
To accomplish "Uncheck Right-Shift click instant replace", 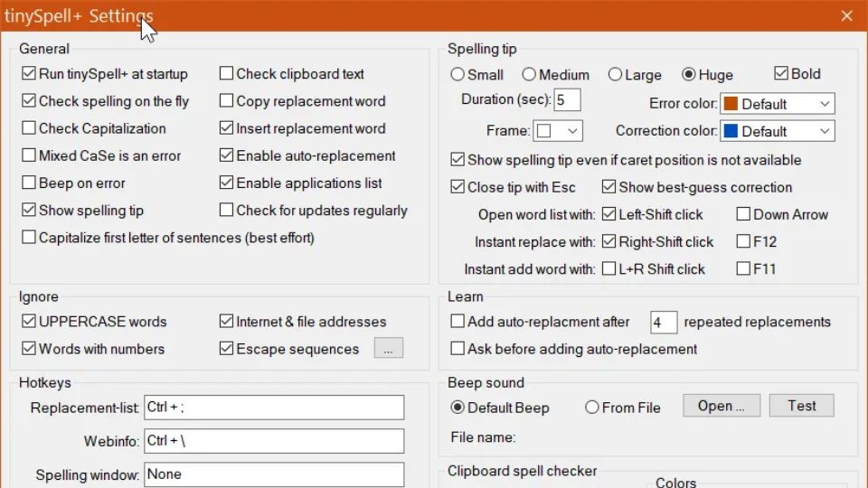I will [x=609, y=241].
